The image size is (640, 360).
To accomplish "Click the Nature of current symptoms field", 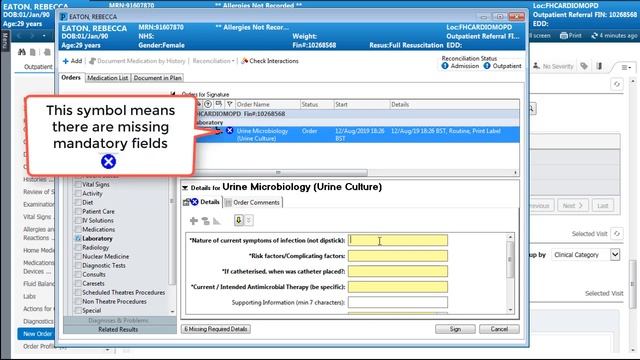I will pos(398,240).
